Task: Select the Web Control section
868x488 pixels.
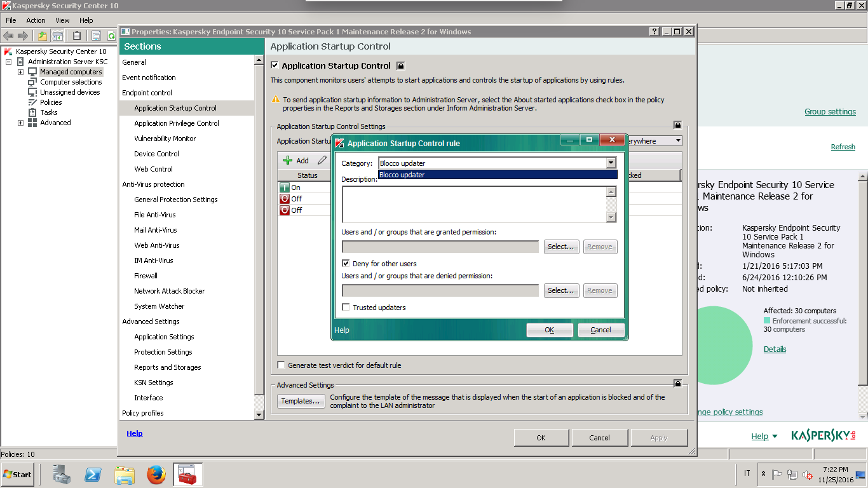Action: tap(153, 169)
